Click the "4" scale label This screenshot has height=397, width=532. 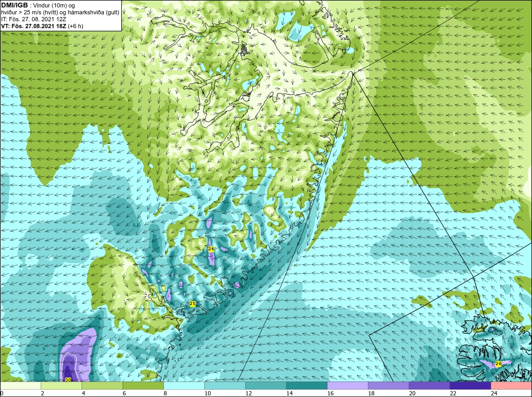tap(84, 393)
